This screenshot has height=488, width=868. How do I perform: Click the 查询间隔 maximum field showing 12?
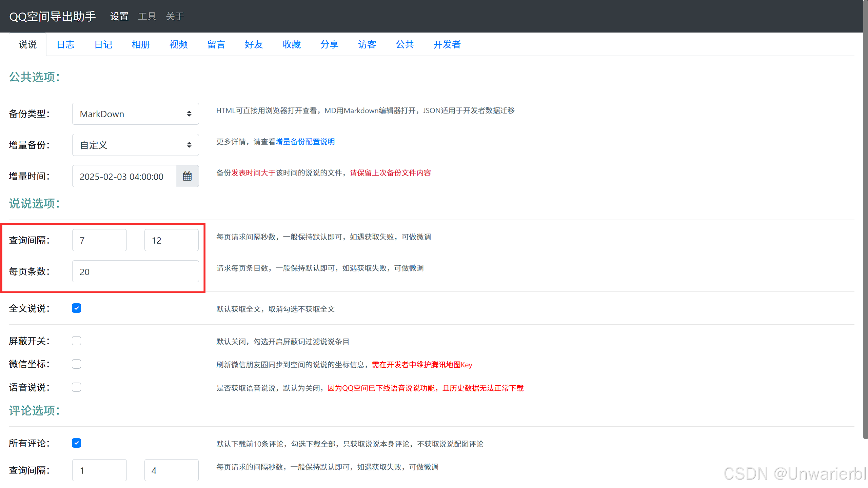[x=171, y=240]
